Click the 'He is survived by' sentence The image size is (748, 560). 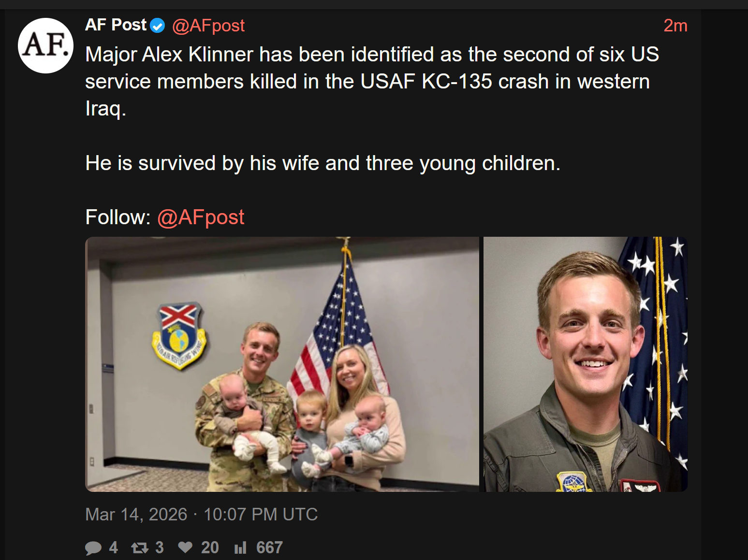pyautogui.click(x=323, y=163)
